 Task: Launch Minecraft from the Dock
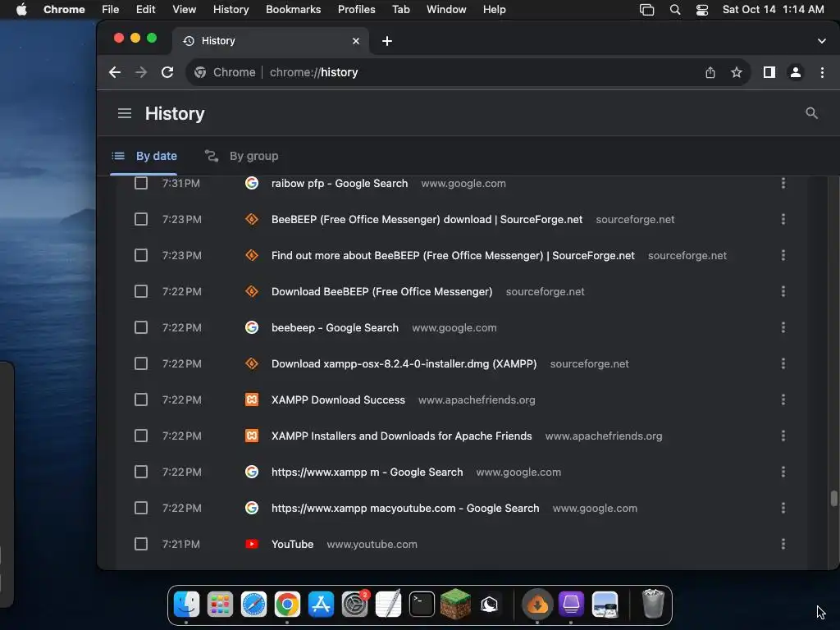tap(455, 605)
